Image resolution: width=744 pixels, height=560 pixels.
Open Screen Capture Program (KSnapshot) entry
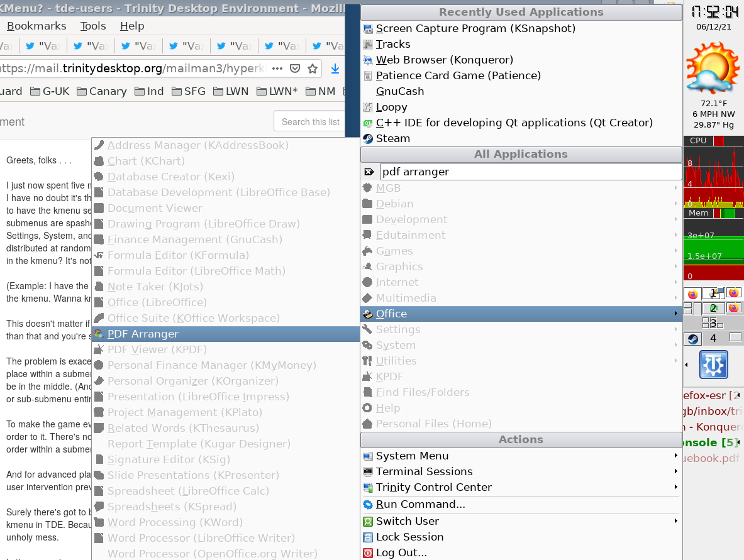tap(521, 28)
